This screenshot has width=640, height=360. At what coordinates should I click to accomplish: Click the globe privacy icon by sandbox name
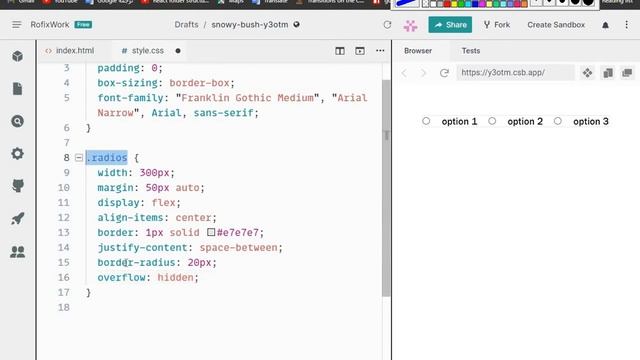(297, 24)
